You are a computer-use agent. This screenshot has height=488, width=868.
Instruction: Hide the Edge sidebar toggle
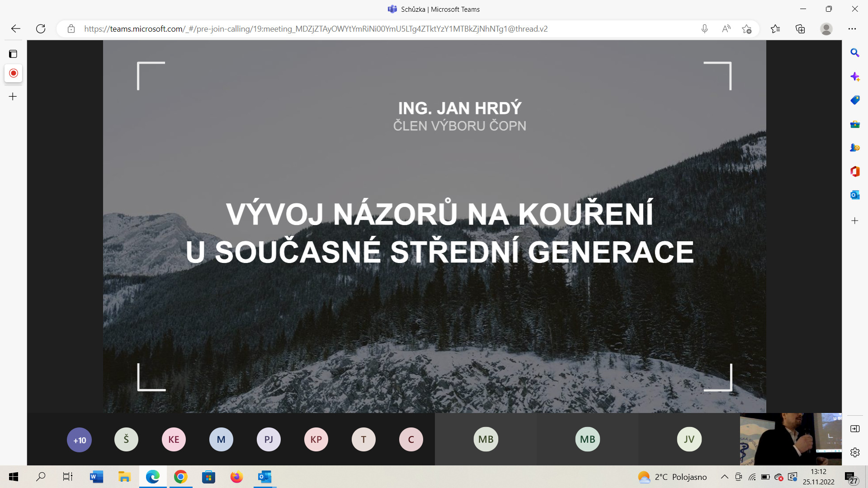point(855,429)
